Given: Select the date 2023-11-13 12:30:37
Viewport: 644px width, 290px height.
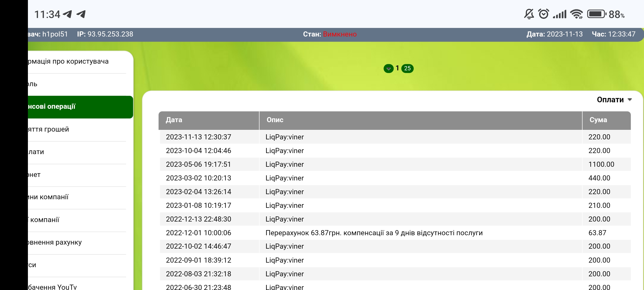Looking at the screenshot, I should [198, 137].
